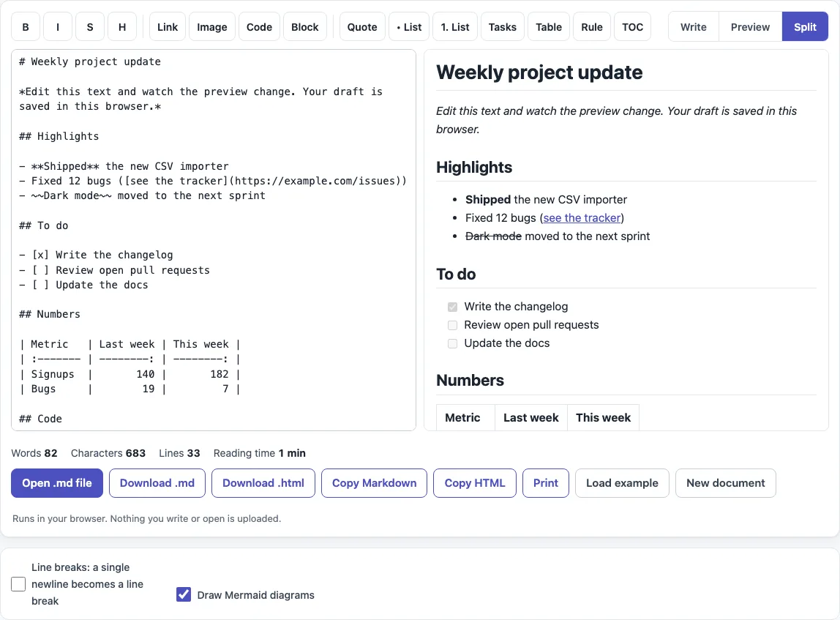Click inside the Markdown editor text area

click(x=214, y=240)
